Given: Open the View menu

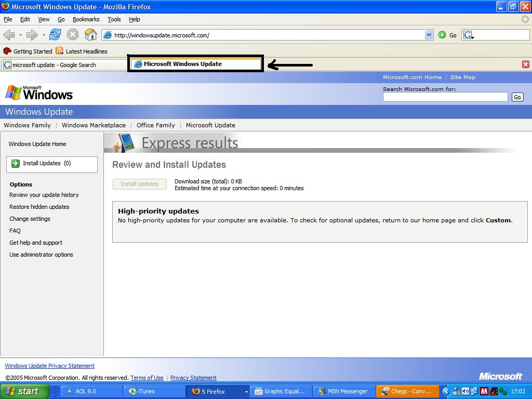Looking at the screenshot, I should click(44, 19).
